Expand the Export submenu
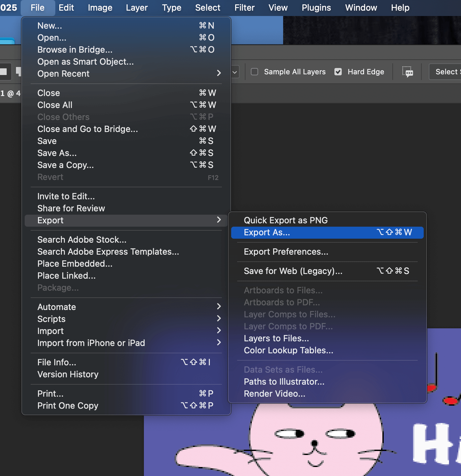This screenshot has width=461, height=476. pyautogui.click(x=126, y=220)
